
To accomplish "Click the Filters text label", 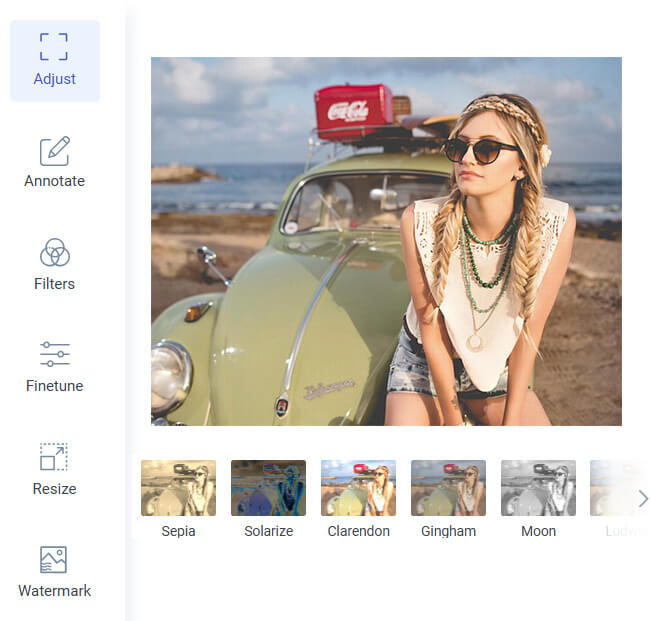I will coord(54,284).
